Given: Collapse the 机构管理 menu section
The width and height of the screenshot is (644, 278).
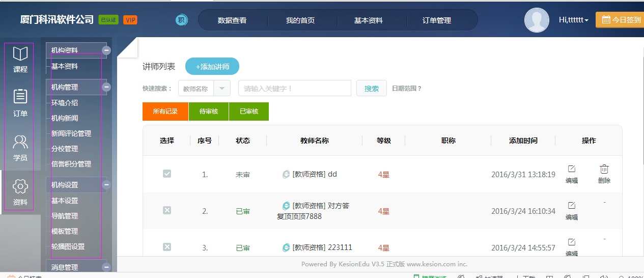Looking at the screenshot, I should click(106, 87).
